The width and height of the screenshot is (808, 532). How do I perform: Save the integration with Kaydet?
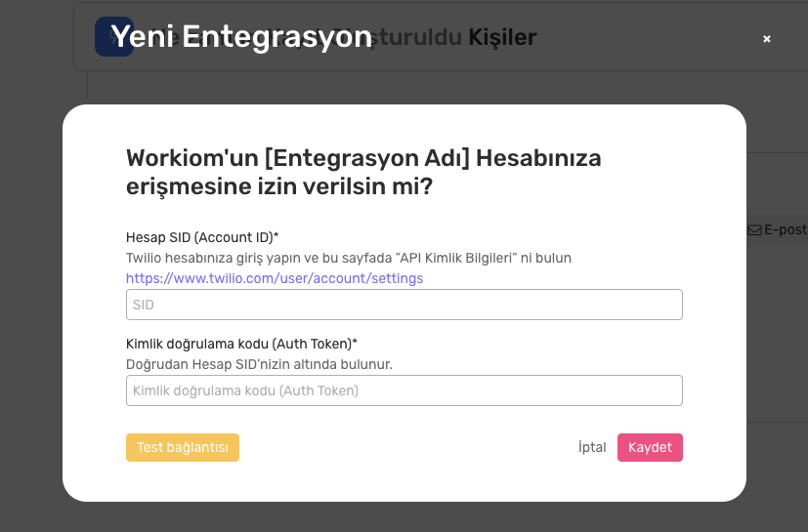coord(650,447)
